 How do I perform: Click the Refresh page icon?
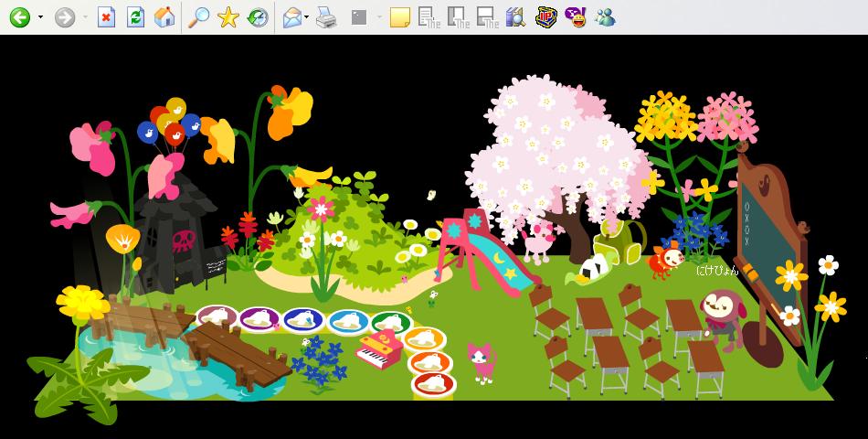click(135, 17)
